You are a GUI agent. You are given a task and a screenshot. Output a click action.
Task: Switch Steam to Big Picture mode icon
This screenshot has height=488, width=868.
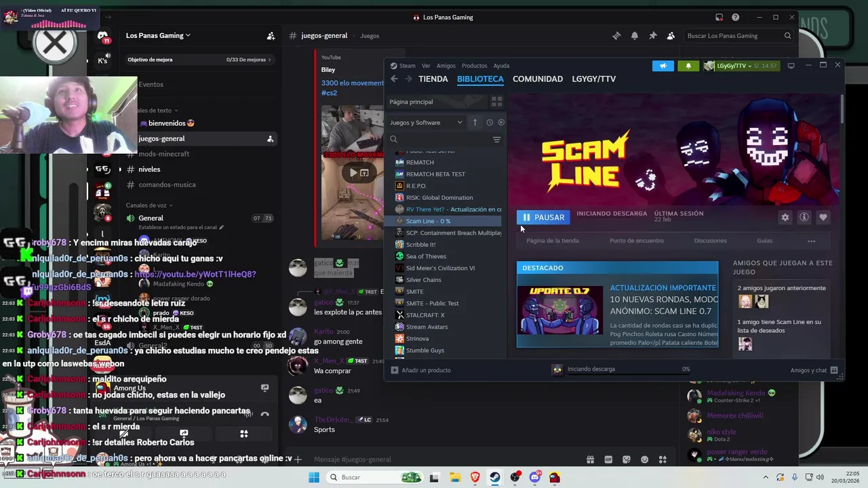[x=791, y=66]
